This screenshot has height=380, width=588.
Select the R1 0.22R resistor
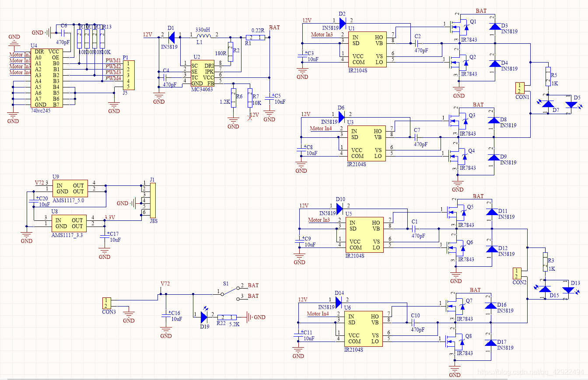click(x=255, y=38)
